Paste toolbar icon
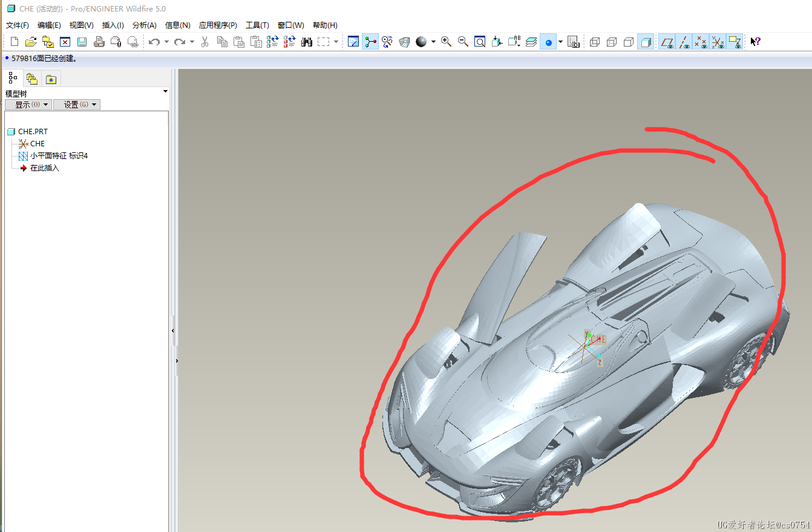The image size is (812, 532). tap(239, 42)
